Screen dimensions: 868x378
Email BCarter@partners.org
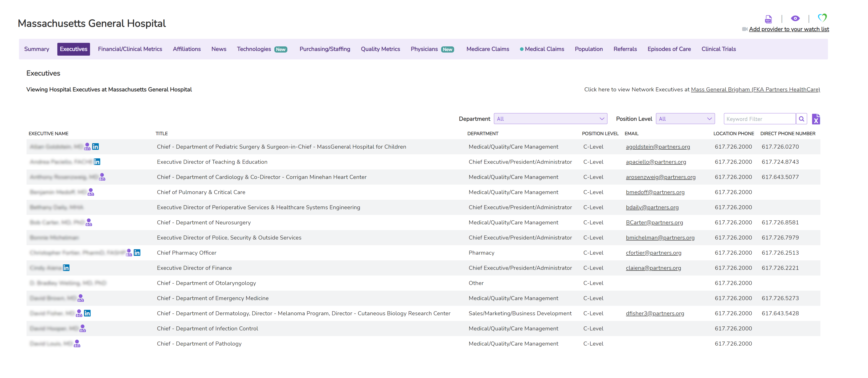654,222
